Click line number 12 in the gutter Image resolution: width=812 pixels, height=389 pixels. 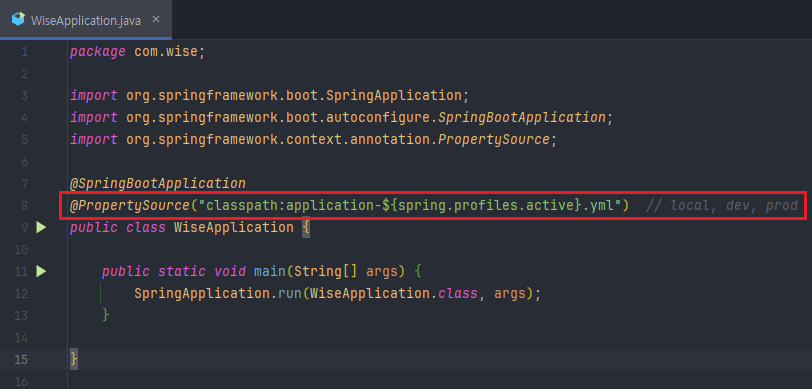(x=22, y=294)
